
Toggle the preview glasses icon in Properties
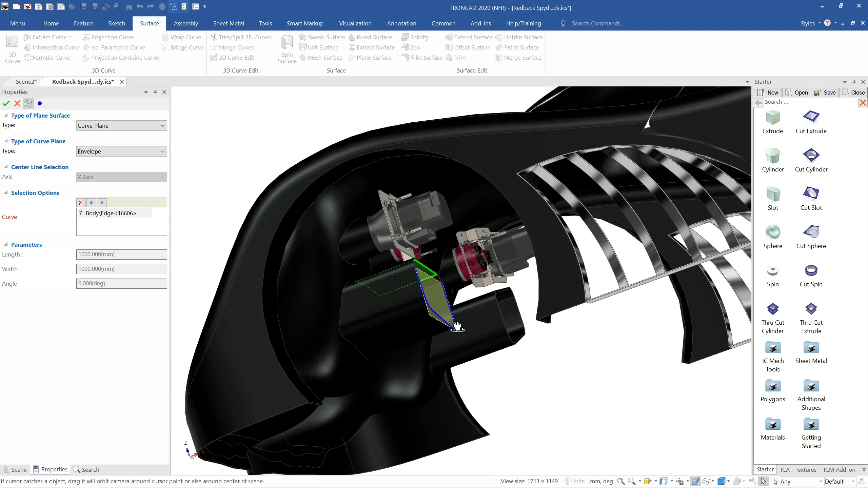[x=28, y=103]
